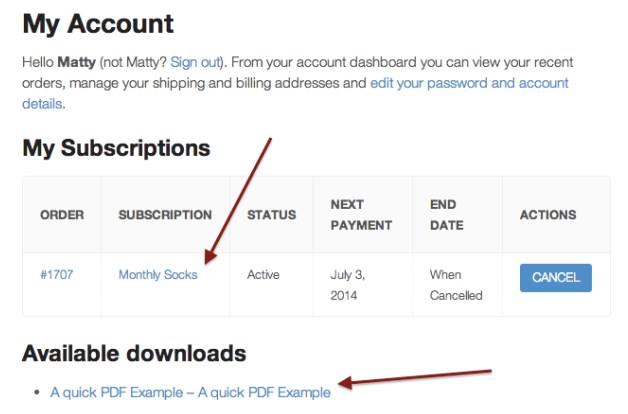Viewport: 628px width, 414px height.
Task: Click the My Account heading
Action: [98, 23]
